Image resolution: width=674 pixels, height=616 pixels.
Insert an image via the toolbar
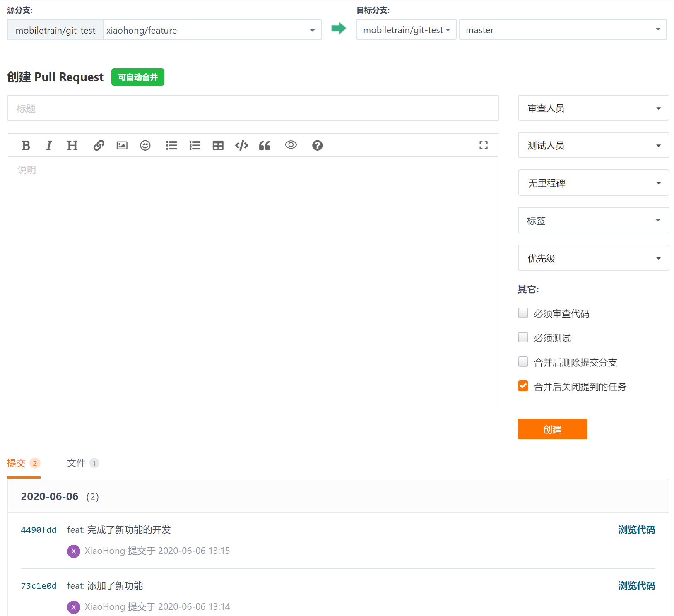point(122,145)
